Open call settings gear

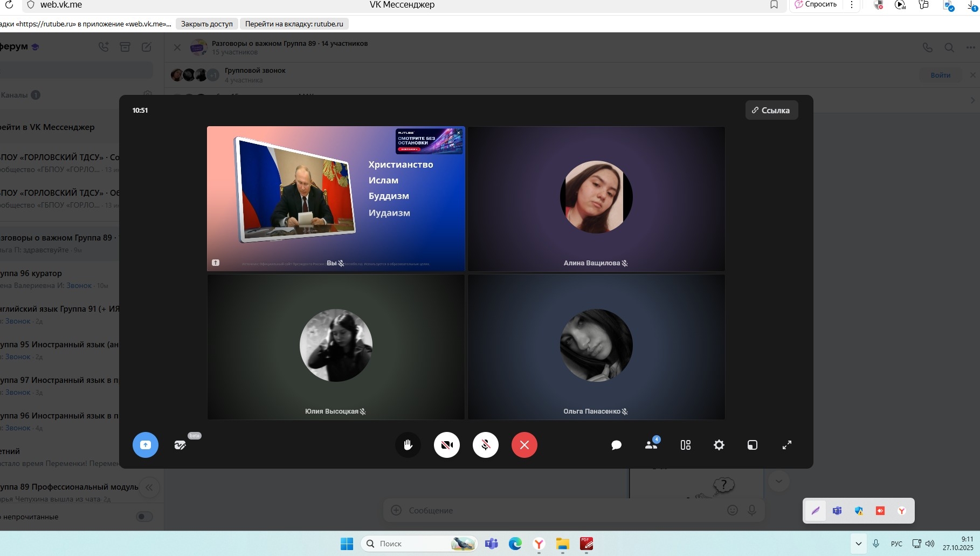coord(719,445)
